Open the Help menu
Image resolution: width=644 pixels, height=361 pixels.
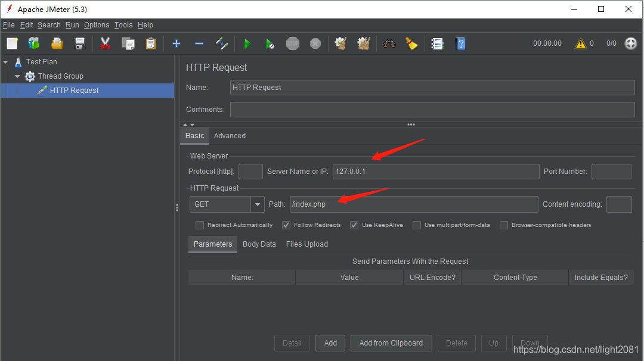(145, 25)
